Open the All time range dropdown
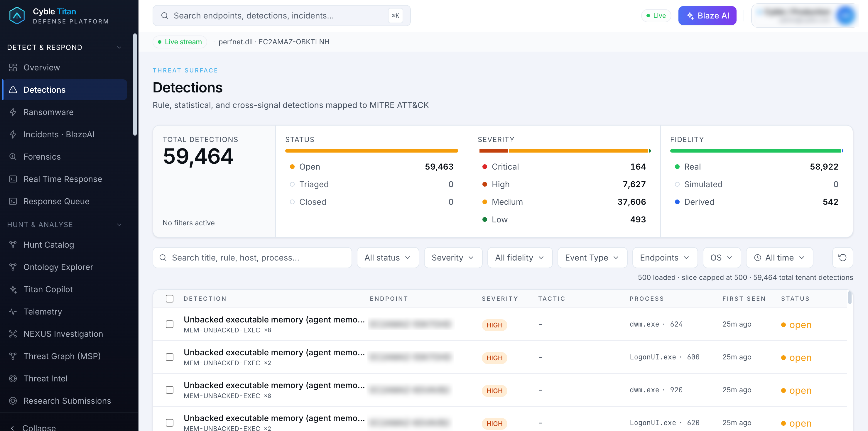 [x=779, y=258]
